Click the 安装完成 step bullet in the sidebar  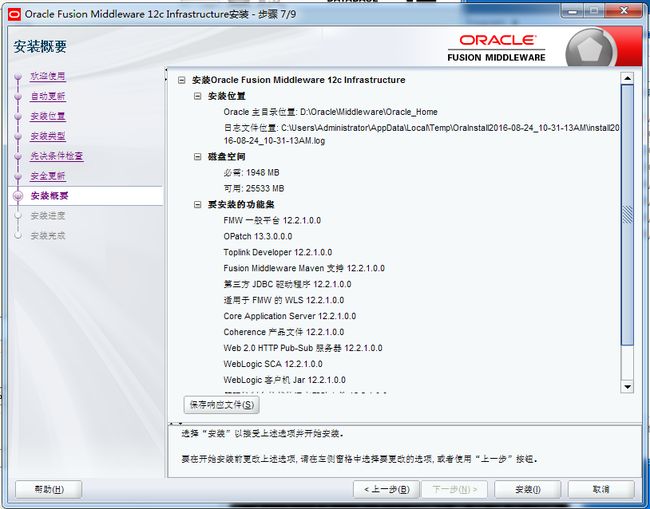(x=18, y=235)
